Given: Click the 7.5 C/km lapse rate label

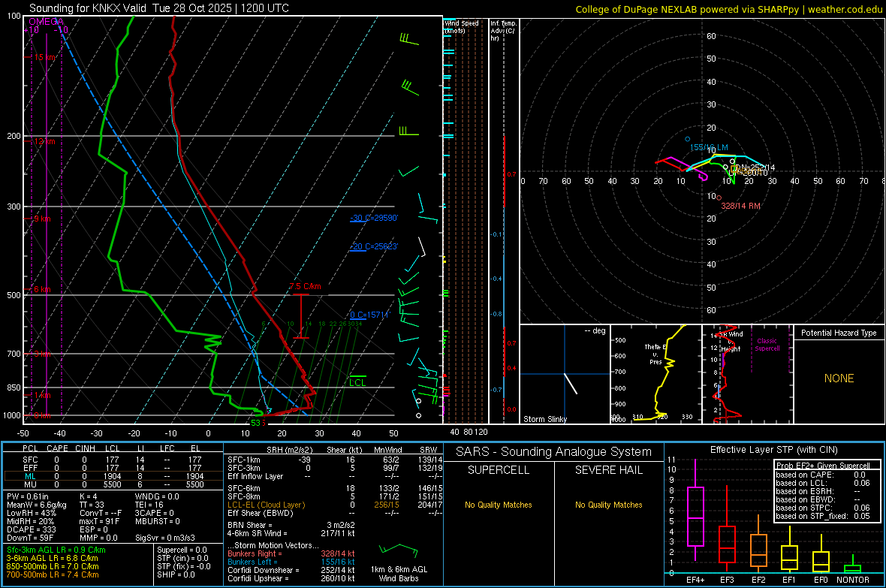Looking at the screenshot, I should [x=305, y=287].
